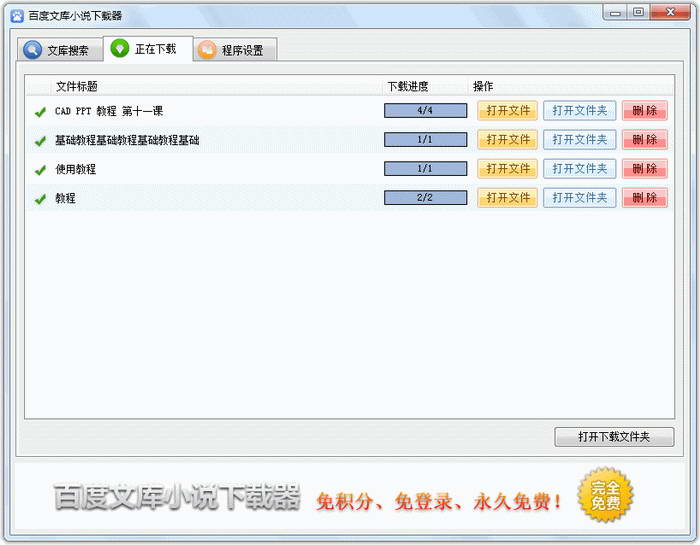Switch to the 文库搜索 tab
Image resolution: width=700 pixels, height=545 pixels.
[60, 50]
